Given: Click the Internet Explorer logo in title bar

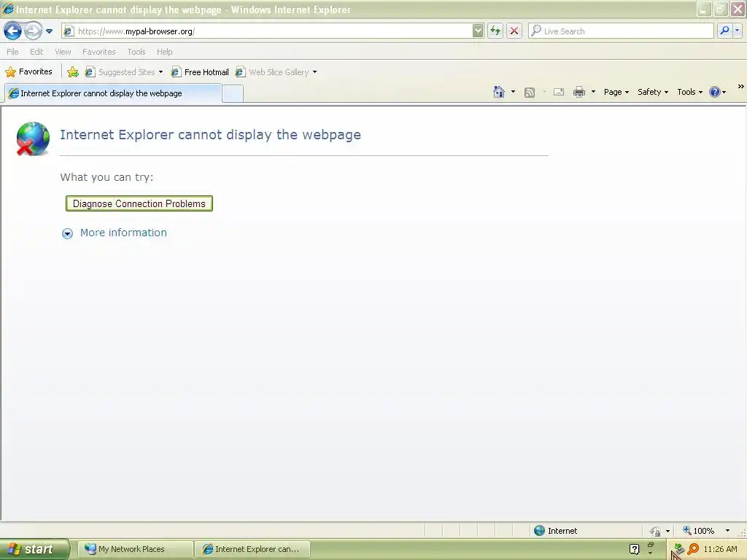Looking at the screenshot, I should tap(8, 9).
